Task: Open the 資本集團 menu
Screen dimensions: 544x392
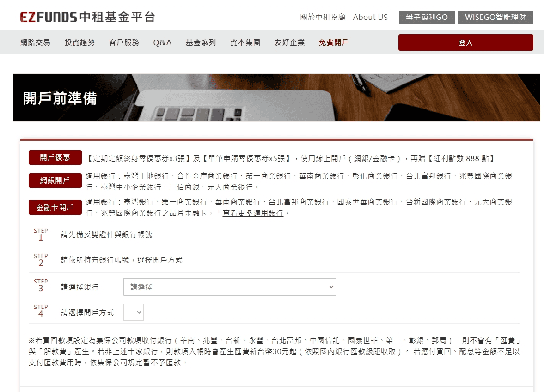Action: 245,42
